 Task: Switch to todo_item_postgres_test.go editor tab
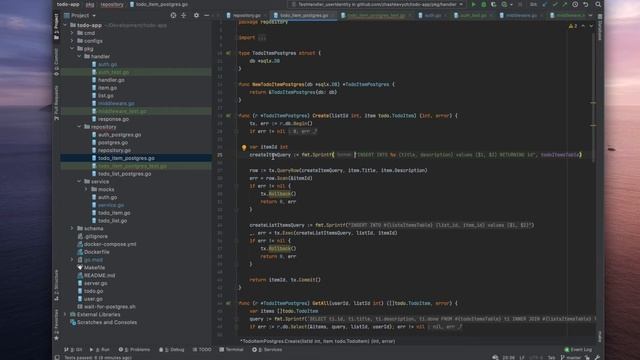[376, 16]
